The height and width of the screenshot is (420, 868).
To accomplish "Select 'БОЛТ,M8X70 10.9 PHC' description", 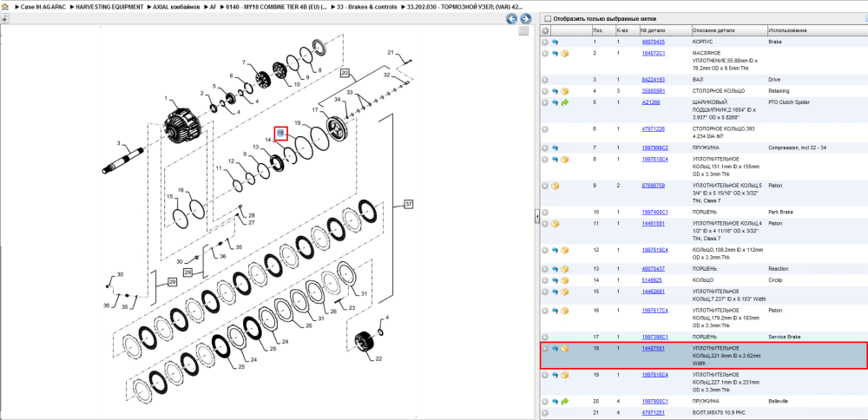I will (x=720, y=413).
